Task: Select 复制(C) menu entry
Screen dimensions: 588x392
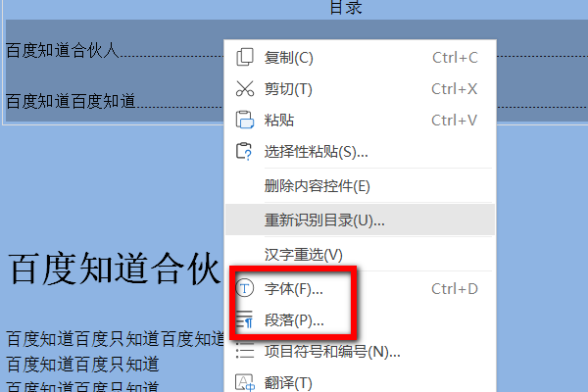Action: [360, 58]
